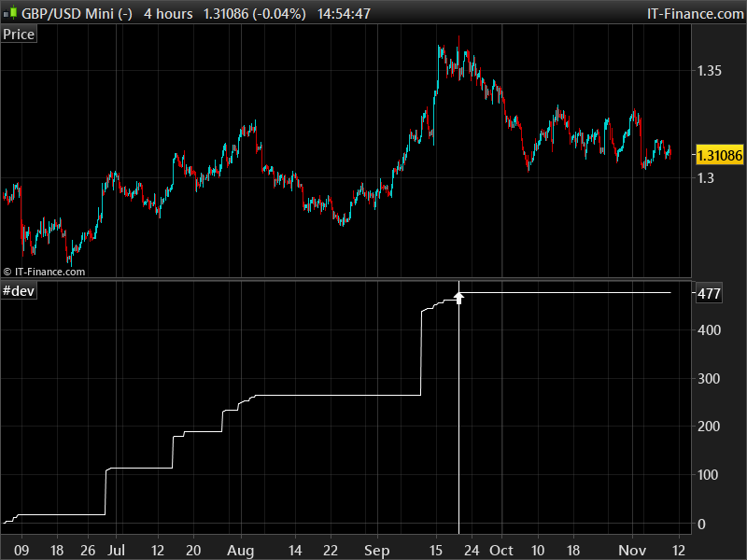The width and height of the screenshot is (747, 560).
Task: Click the 24 date on time axis
Action: click(472, 550)
